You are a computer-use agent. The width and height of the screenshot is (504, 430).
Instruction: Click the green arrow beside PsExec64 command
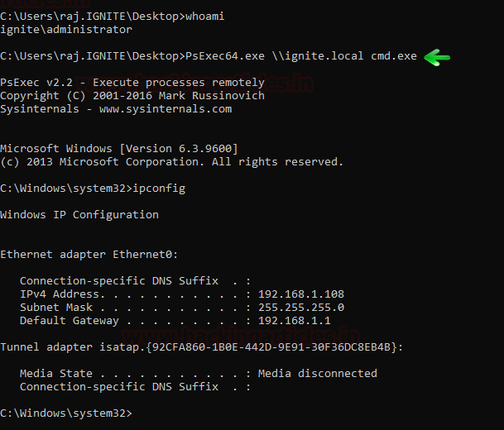[x=437, y=57]
